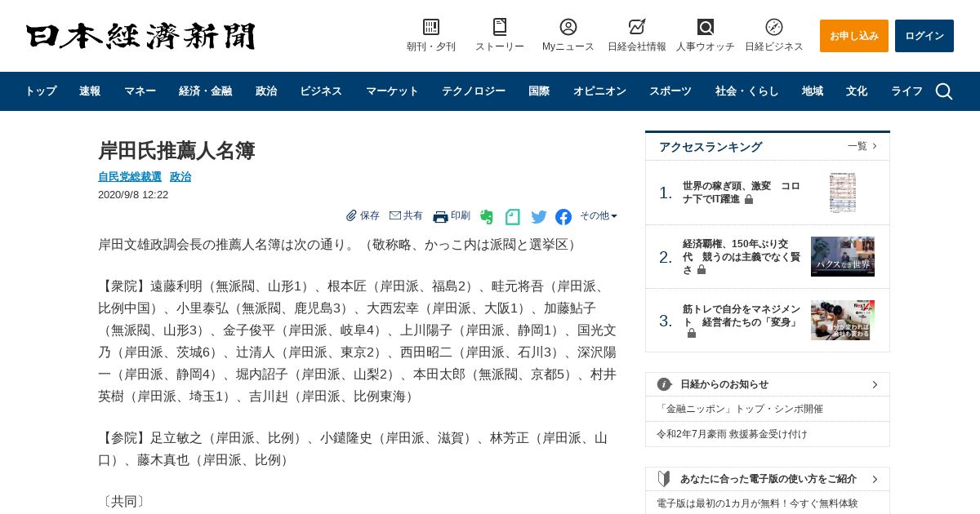
Task: Click the teal note share icon
Action: tap(512, 217)
